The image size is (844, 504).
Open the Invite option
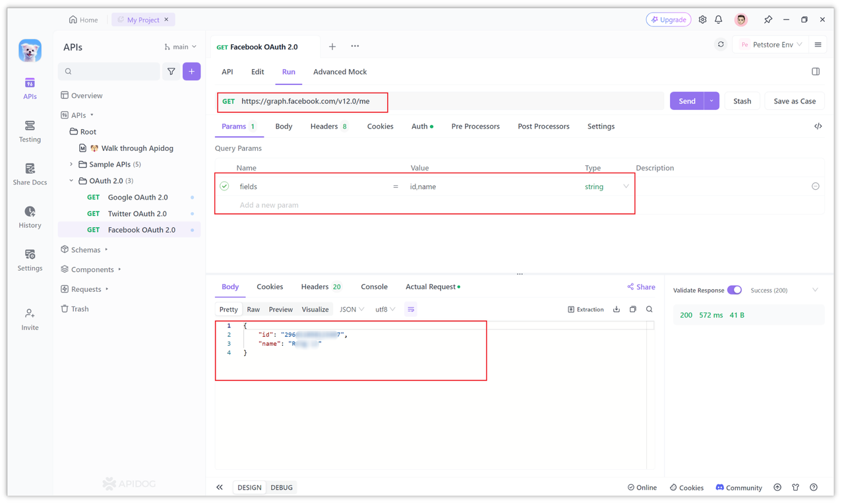pos(30,319)
